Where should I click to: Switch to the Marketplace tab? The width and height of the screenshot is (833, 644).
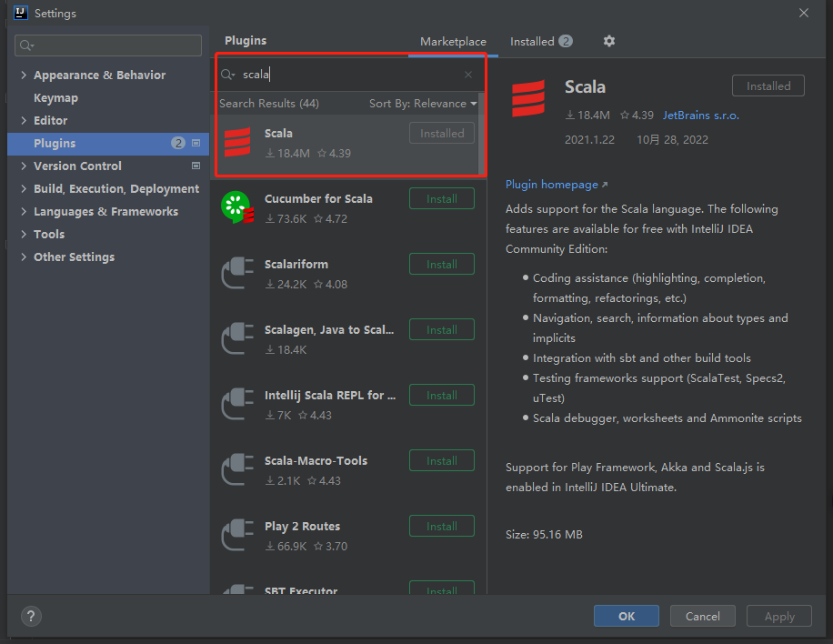click(453, 42)
